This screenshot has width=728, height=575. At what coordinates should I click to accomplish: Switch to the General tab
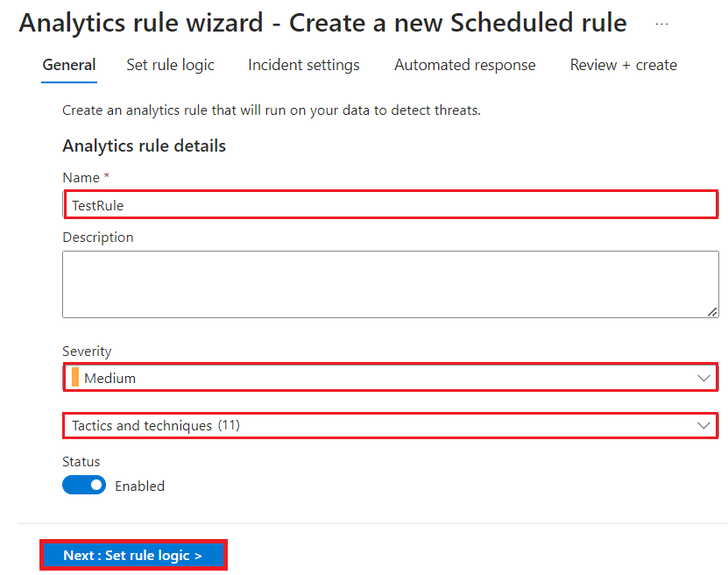pyautogui.click(x=69, y=65)
